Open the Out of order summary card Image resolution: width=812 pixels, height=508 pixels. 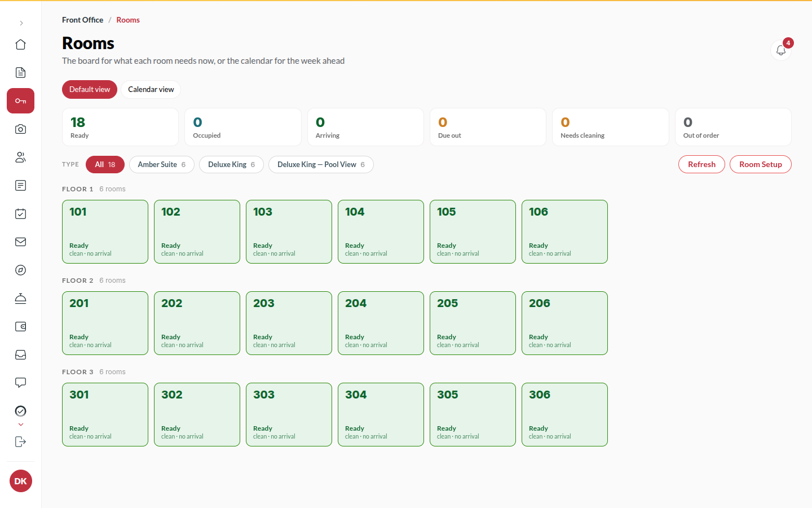[x=733, y=127]
